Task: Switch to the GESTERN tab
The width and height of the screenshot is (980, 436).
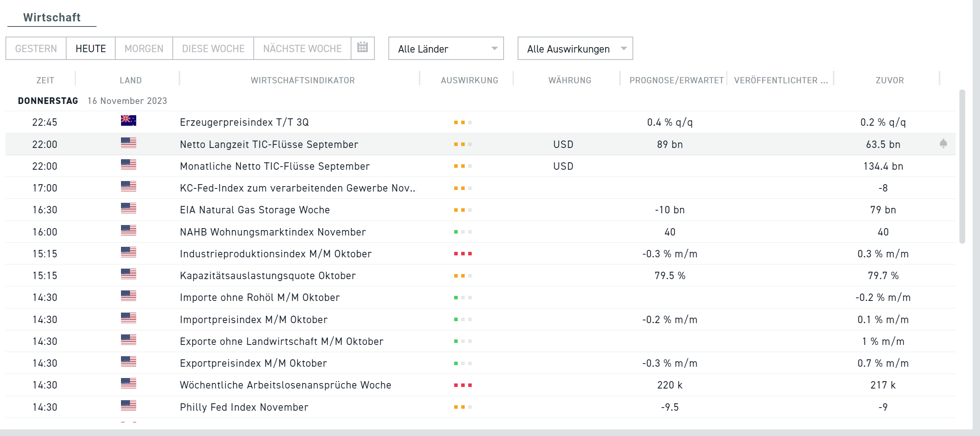Action: (36, 48)
